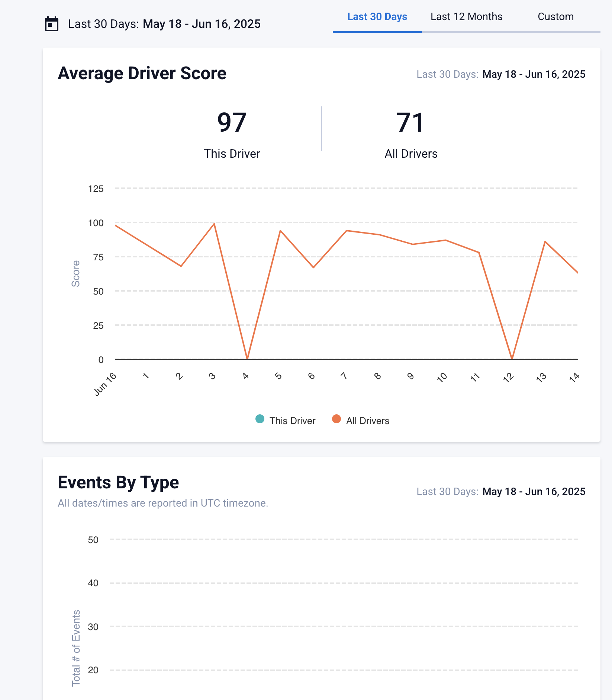This screenshot has height=700, width=612.
Task: Click the All Drivers score value 71
Action: 410,122
